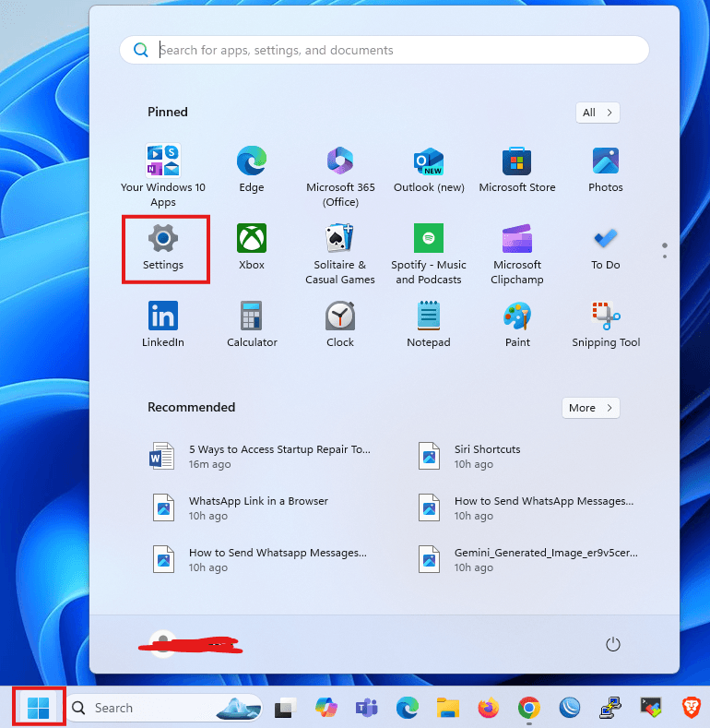The width and height of the screenshot is (710, 728).
Task: Open the power options button
Action: [613, 644]
